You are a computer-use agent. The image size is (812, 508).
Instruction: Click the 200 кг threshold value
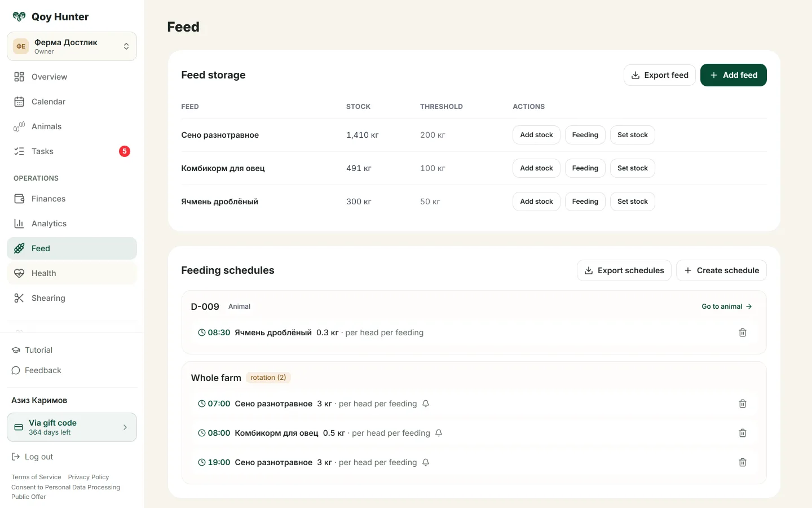(433, 135)
